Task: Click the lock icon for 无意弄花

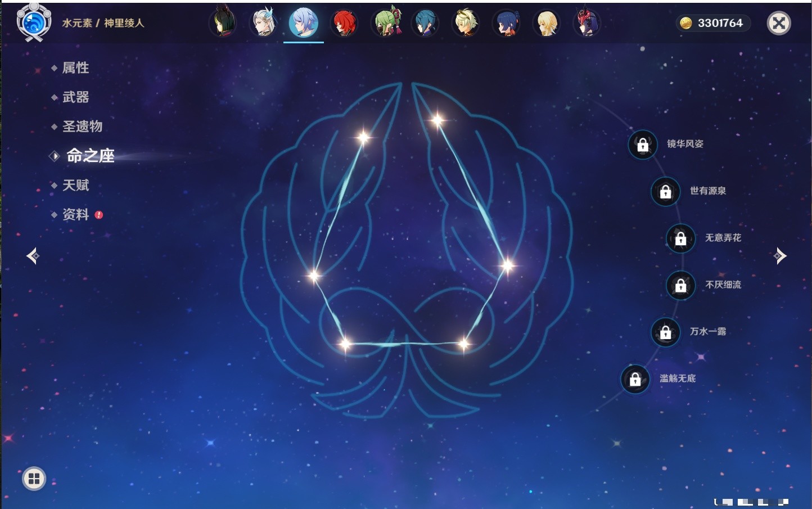Action: click(681, 238)
